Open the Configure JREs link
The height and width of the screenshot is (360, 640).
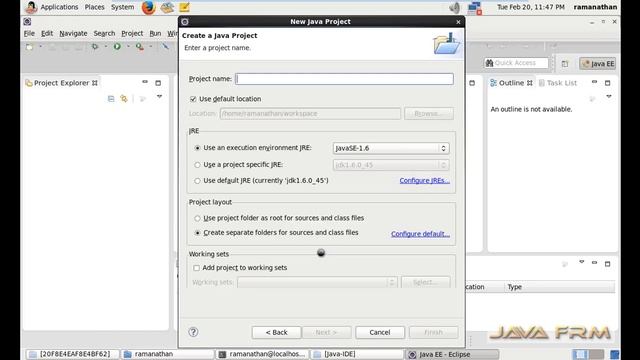pyautogui.click(x=424, y=180)
